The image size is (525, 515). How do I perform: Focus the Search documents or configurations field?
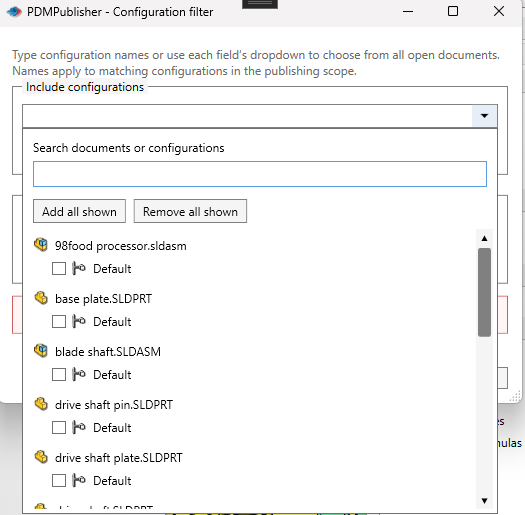[260, 174]
